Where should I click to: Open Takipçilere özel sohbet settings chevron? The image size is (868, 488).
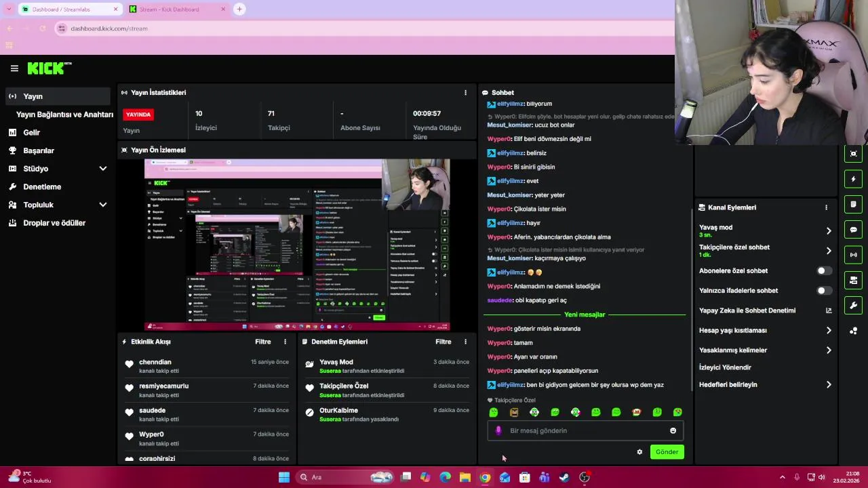pyautogui.click(x=829, y=251)
